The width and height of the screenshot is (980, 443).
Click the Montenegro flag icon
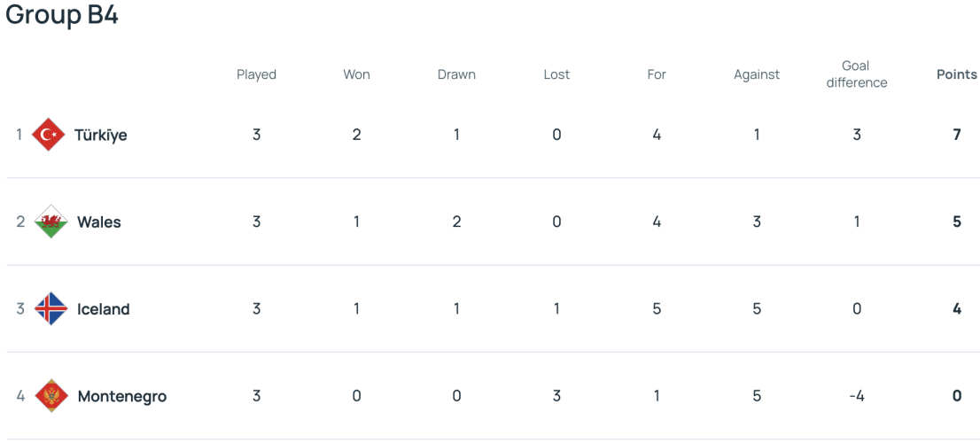[51, 396]
